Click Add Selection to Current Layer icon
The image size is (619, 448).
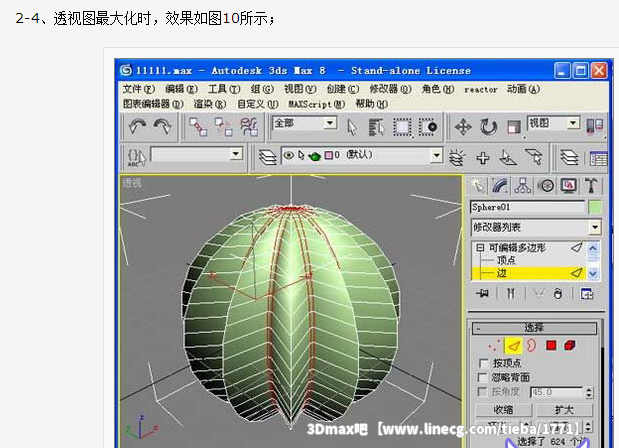point(483,158)
